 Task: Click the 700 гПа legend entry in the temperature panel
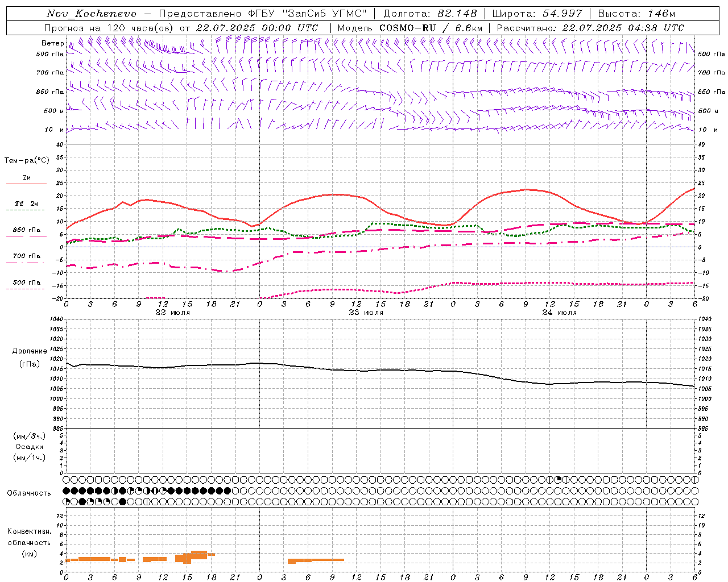(x=27, y=256)
